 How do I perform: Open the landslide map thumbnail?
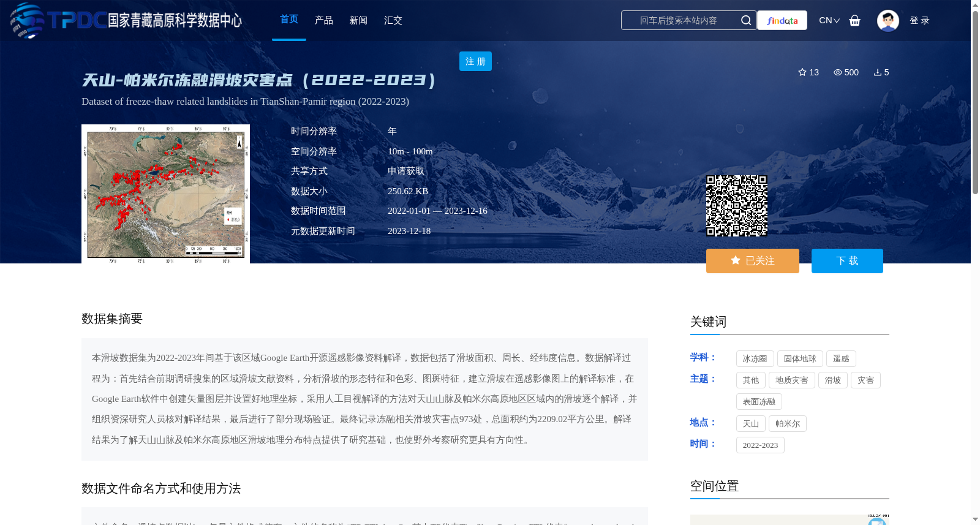click(x=165, y=194)
